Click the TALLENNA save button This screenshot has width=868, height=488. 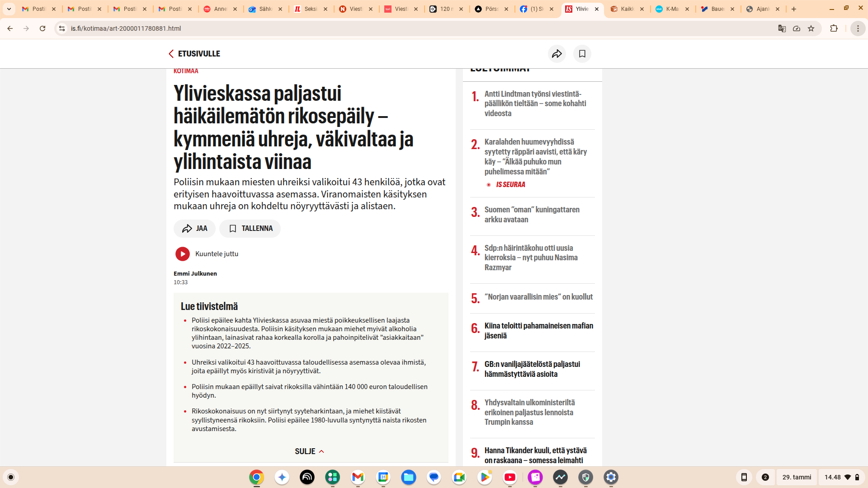point(250,229)
